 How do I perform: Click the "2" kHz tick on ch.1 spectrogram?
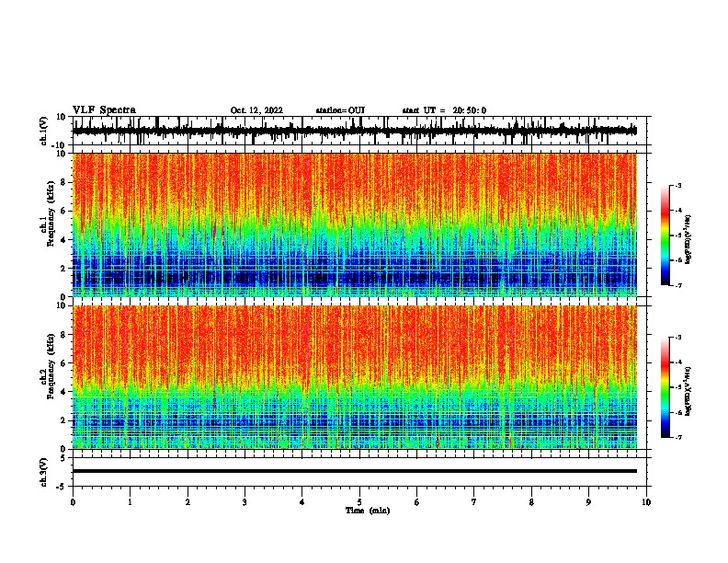click(x=63, y=268)
